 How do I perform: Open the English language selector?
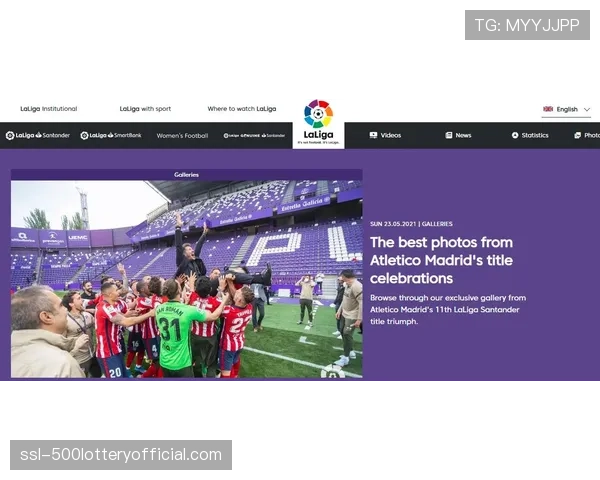[566, 109]
